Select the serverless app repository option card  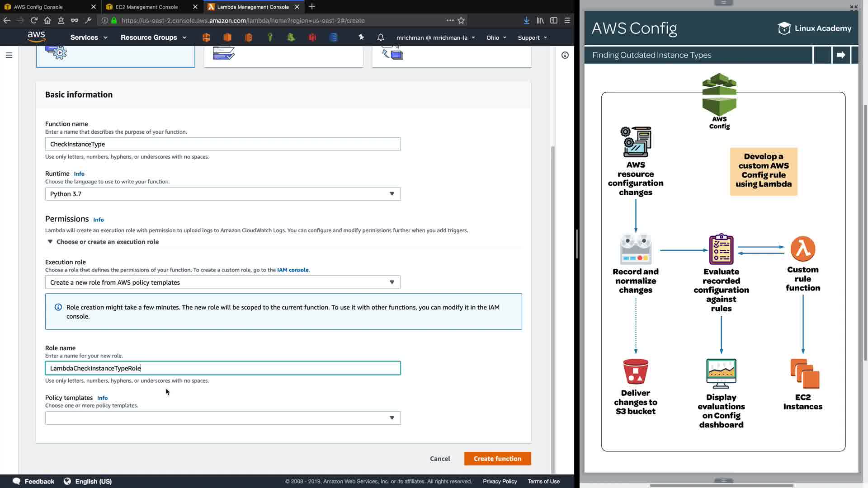point(451,56)
